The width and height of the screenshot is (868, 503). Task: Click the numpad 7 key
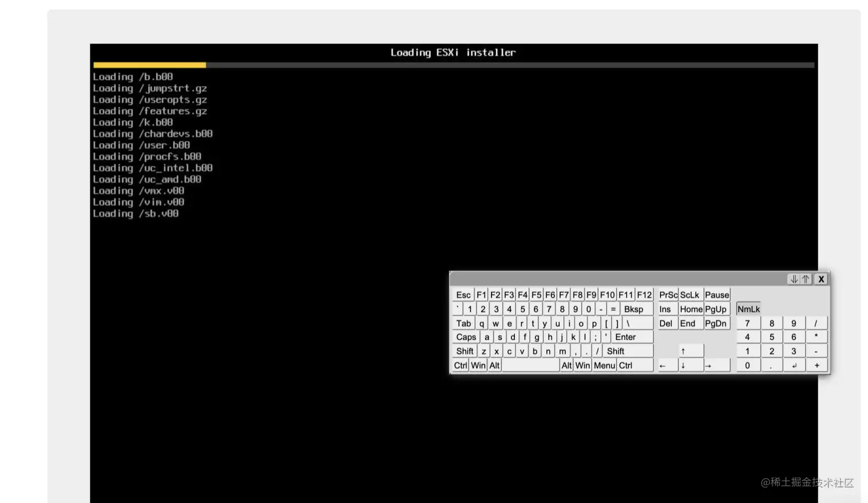(748, 323)
